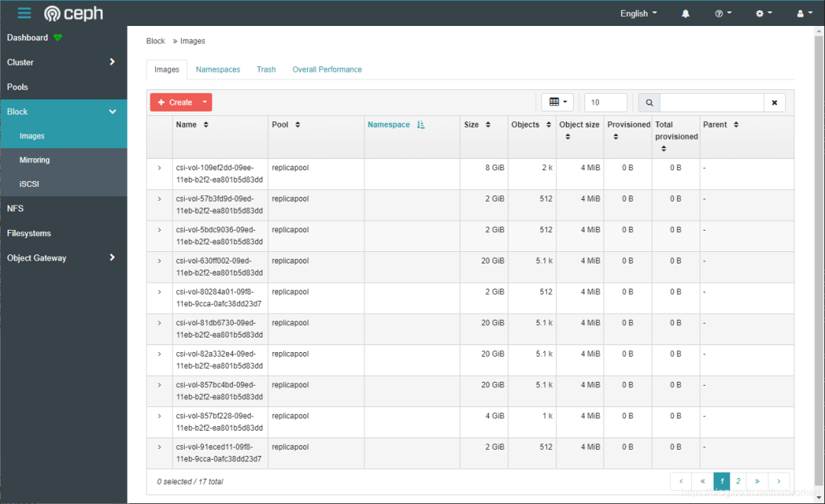Viewport: 825px width, 504px height.
Task: Expand row csi-vol-109ef2dd-09ee details
Action: 160,168
